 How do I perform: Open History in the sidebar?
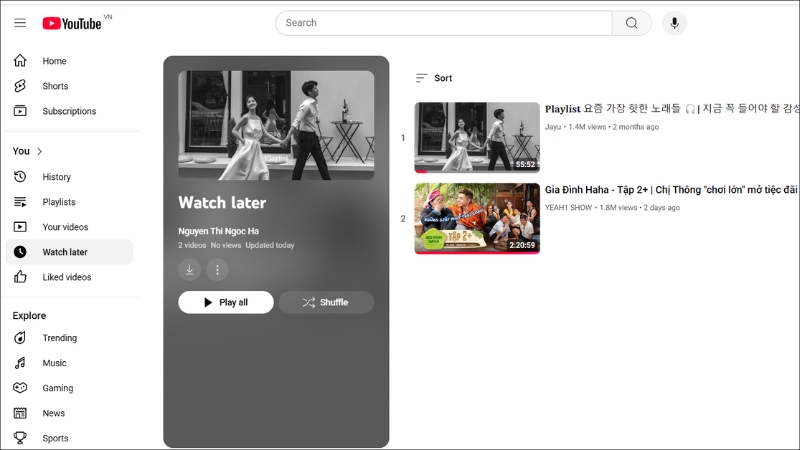[56, 177]
